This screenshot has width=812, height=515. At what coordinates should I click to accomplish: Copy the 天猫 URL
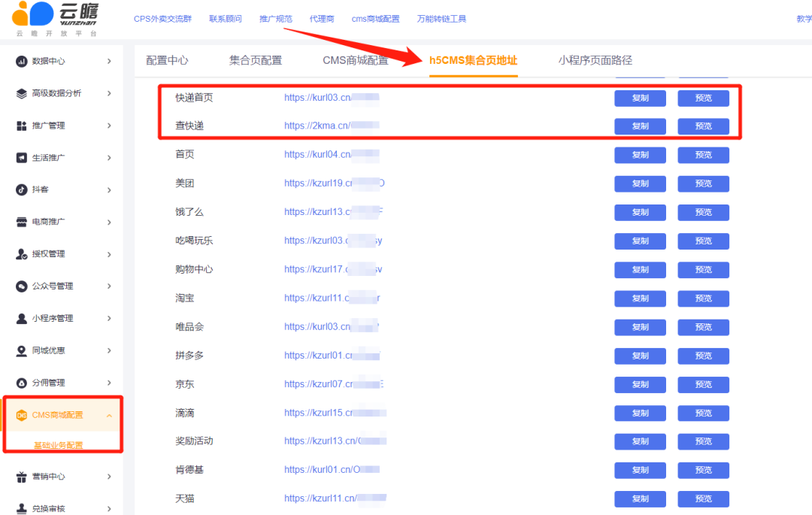640,499
